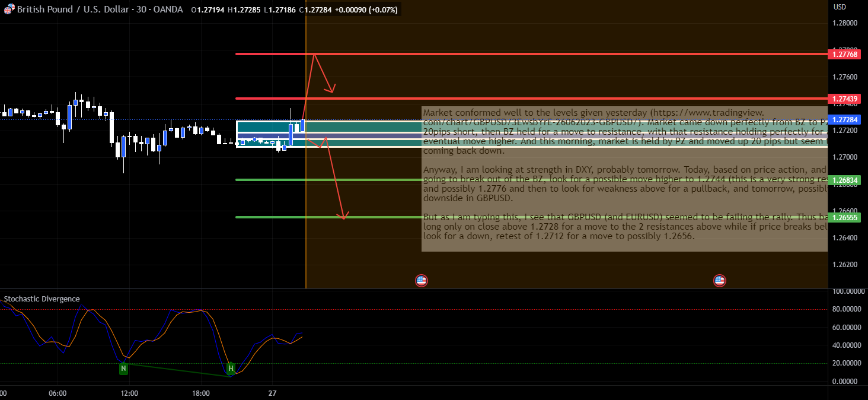Click the Stochastic Divergence indicator title
Image resolution: width=868 pixels, height=400 pixels.
[x=42, y=299]
